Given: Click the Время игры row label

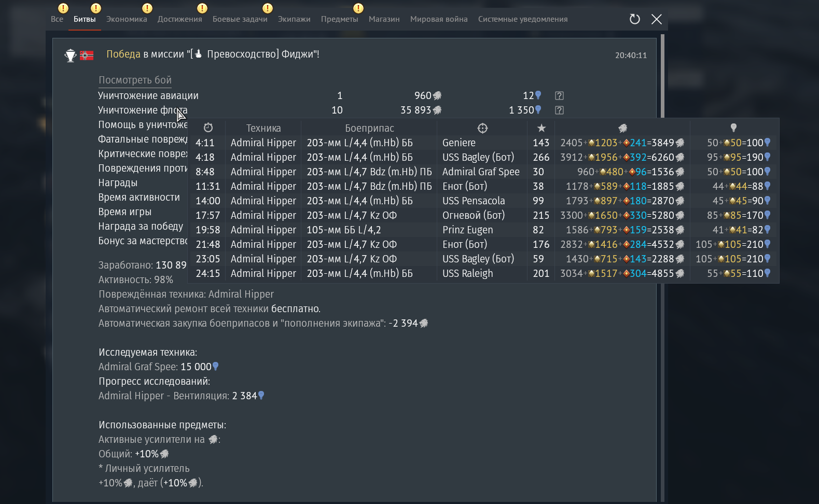Looking at the screenshot, I should 125,212.
